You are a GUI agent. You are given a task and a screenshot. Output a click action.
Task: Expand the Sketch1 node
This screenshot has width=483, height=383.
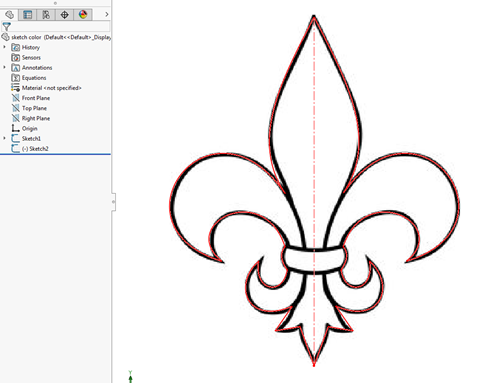4,138
